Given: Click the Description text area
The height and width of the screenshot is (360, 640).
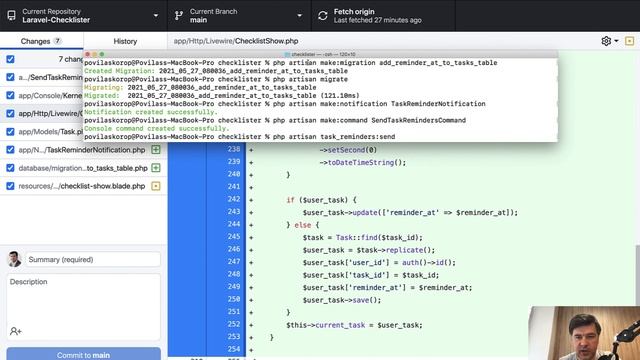Looking at the screenshot, I should [x=83, y=306].
